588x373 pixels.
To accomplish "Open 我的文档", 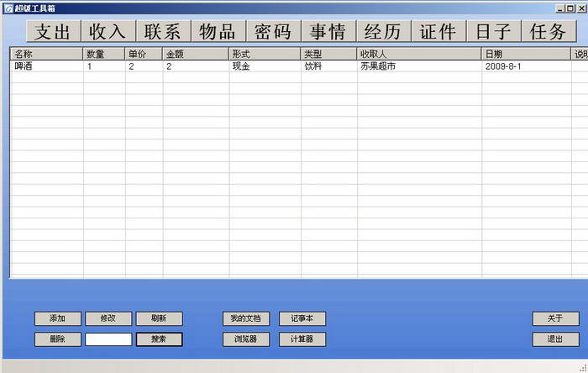I will [246, 318].
